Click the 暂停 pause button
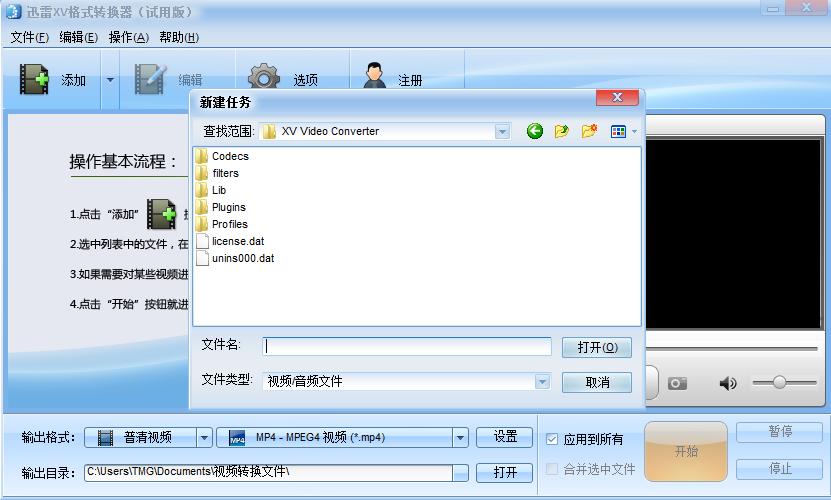This screenshot has width=831, height=500. click(x=779, y=432)
